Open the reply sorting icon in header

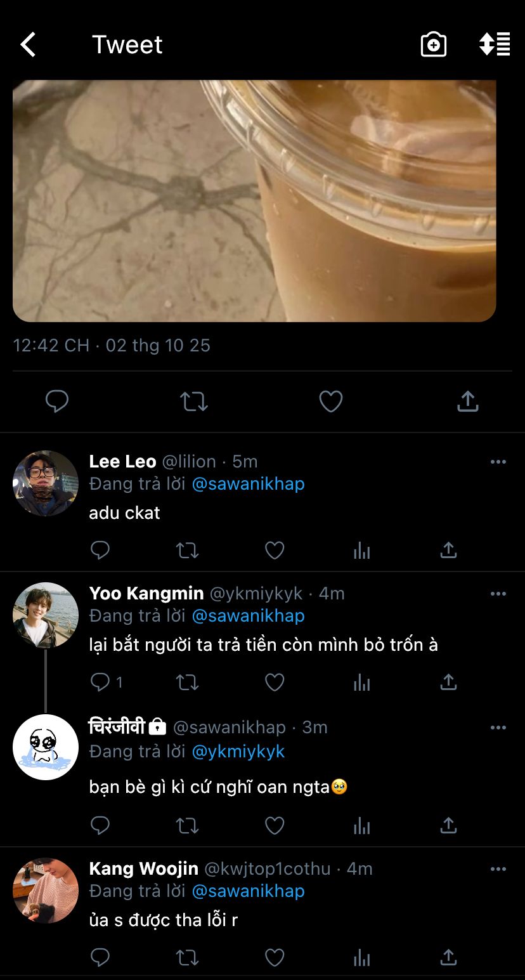click(x=495, y=44)
